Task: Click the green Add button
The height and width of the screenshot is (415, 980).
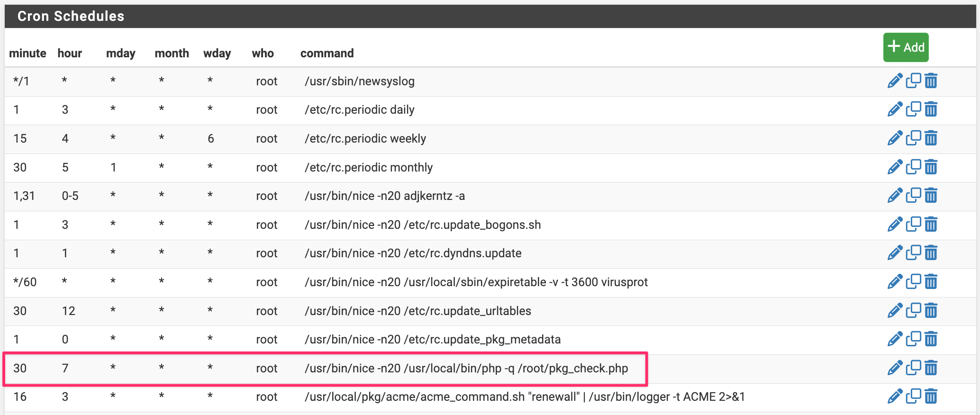Action: pyautogui.click(x=906, y=47)
